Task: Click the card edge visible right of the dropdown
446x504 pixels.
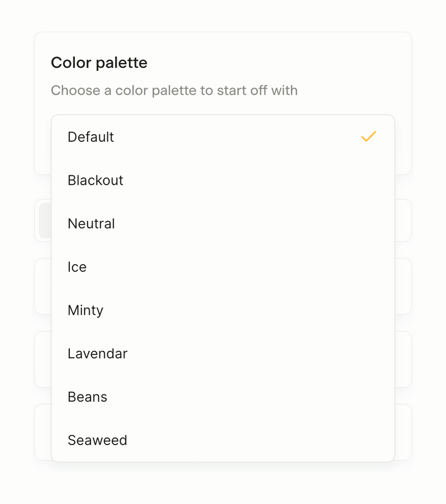Action: click(x=405, y=286)
